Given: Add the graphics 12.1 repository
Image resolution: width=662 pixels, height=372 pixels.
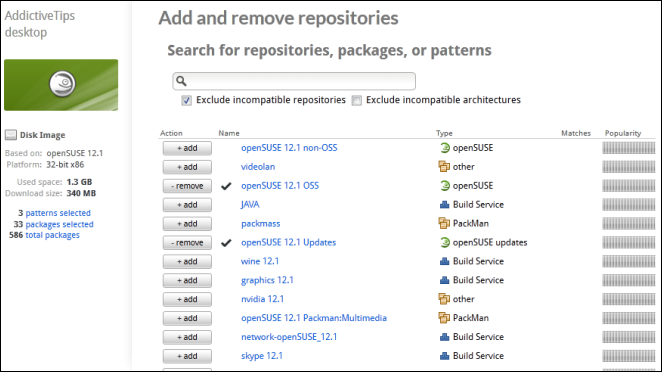Looking at the screenshot, I should (x=187, y=280).
